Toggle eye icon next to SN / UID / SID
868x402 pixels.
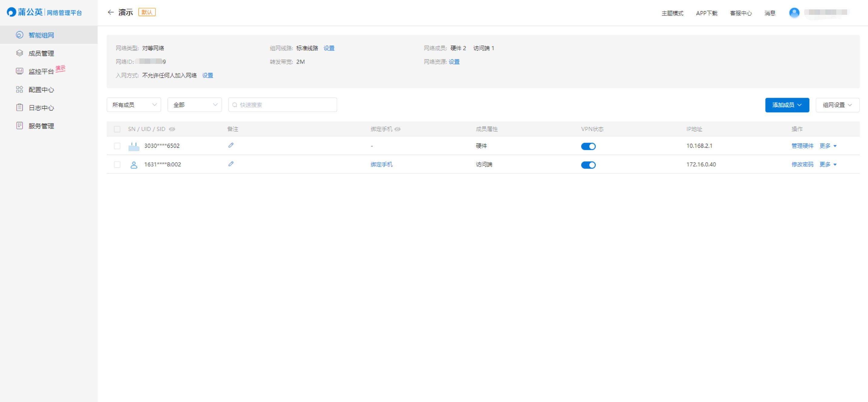coord(172,129)
